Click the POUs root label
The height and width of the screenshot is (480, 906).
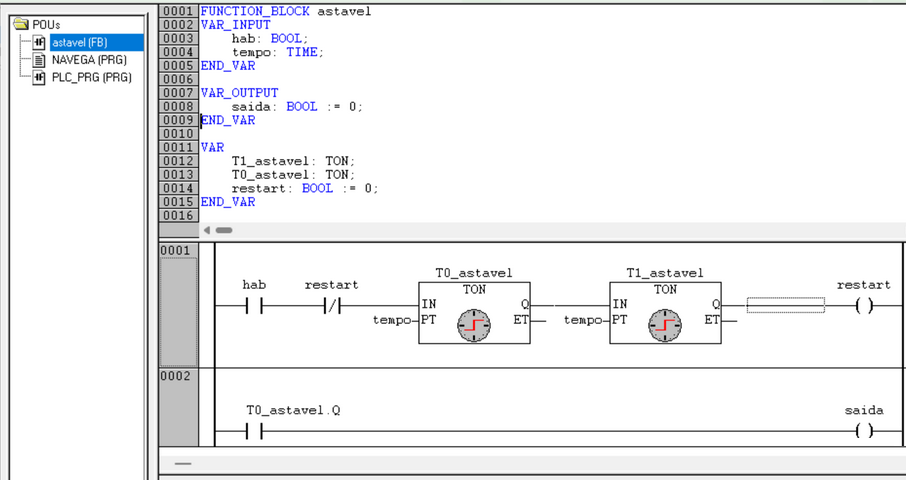tap(46, 25)
